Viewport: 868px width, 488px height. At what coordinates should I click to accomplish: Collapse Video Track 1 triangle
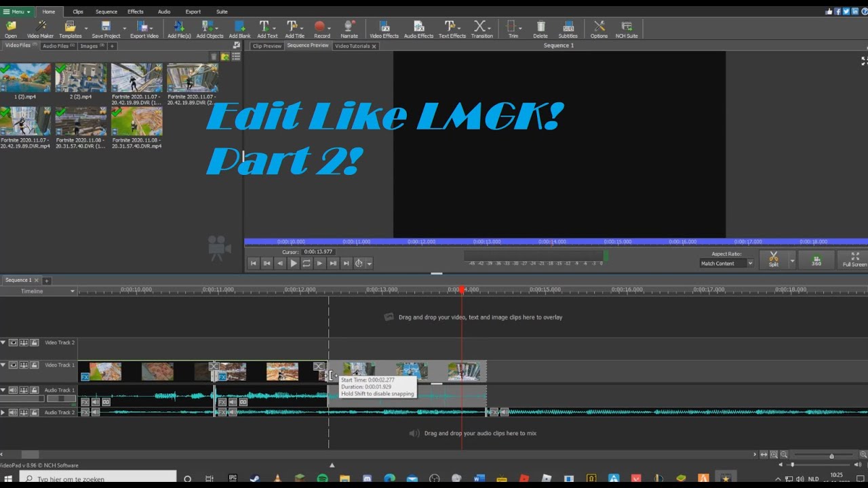(x=3, y=365)
